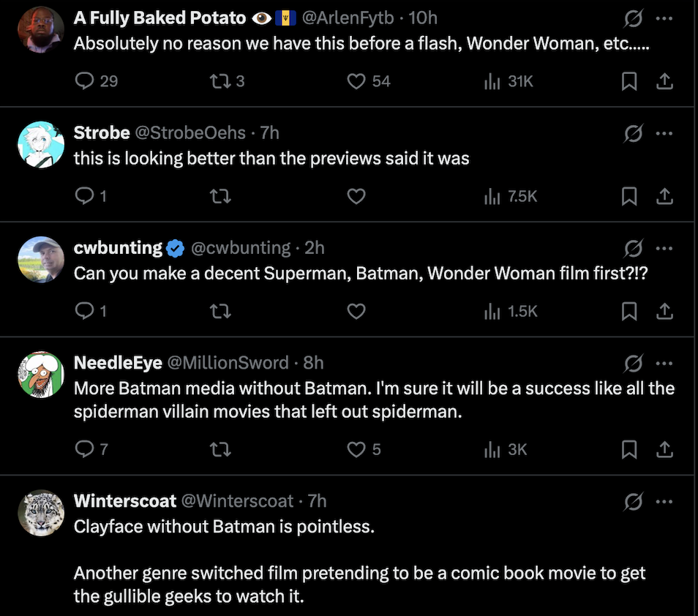Open more menu on cwbunting's post

pos(664,248)
